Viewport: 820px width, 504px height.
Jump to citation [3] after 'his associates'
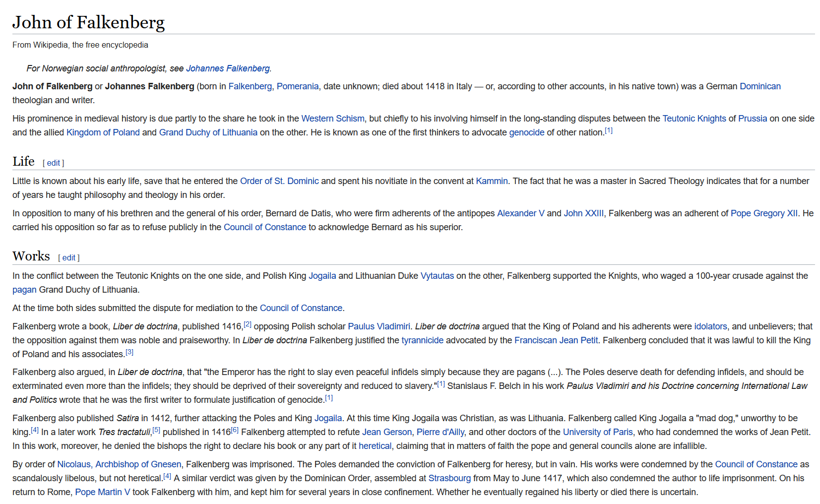tap(129, 352)
